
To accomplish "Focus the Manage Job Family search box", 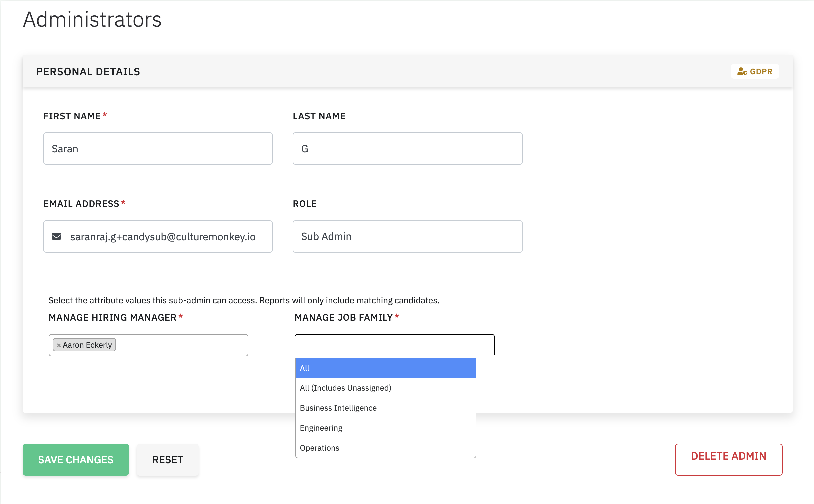I will 394,344.
